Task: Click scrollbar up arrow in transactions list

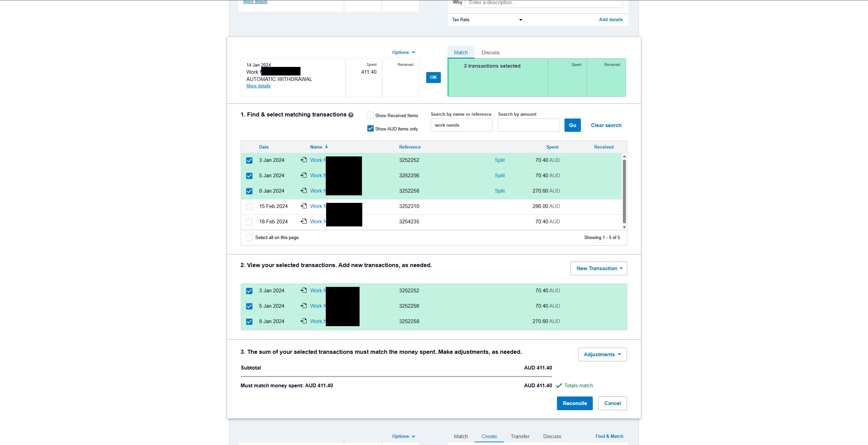Action: pyautogui.click(x=624, y=156)
